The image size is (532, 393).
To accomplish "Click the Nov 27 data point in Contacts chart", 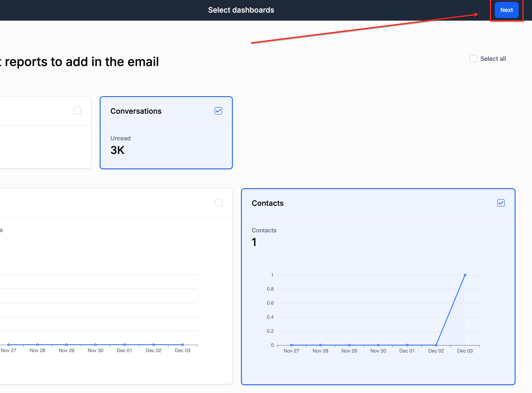I will pos(291,345).
